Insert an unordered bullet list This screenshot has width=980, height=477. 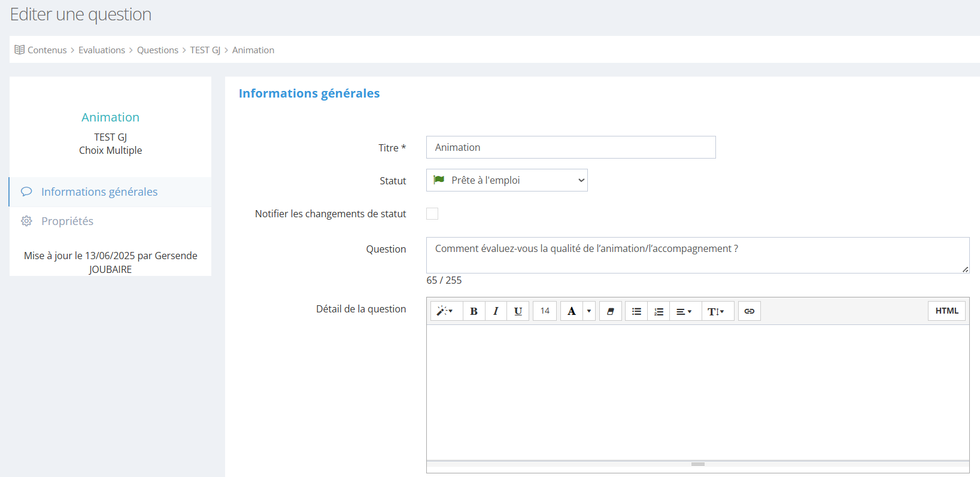(x=636, y=311)
